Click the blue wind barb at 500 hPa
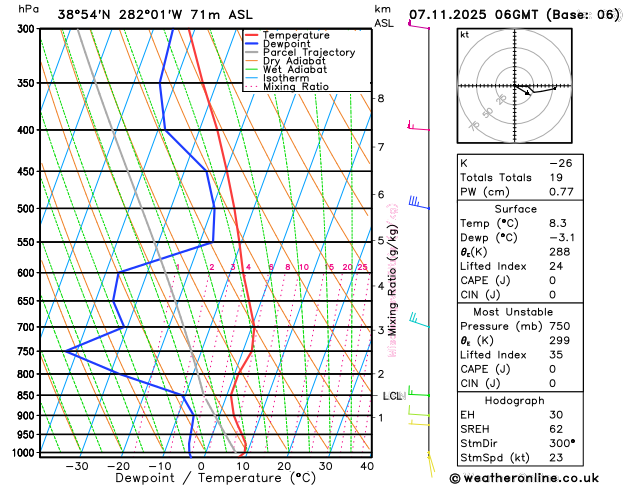 [419, 202]
